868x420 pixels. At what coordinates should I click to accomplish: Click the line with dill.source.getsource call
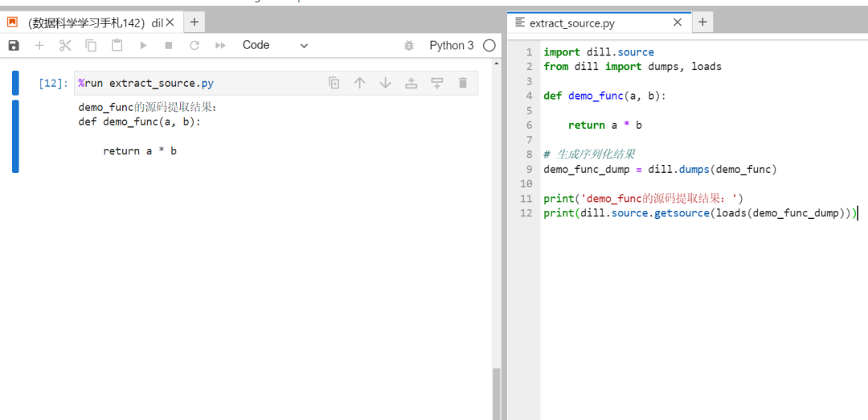(700, 213)
